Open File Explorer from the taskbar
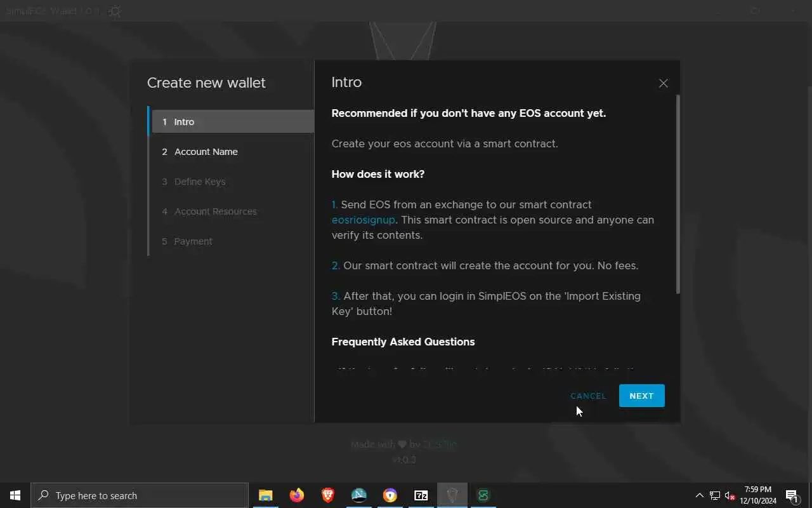The image size is (812, 508). tap(266, 495)
